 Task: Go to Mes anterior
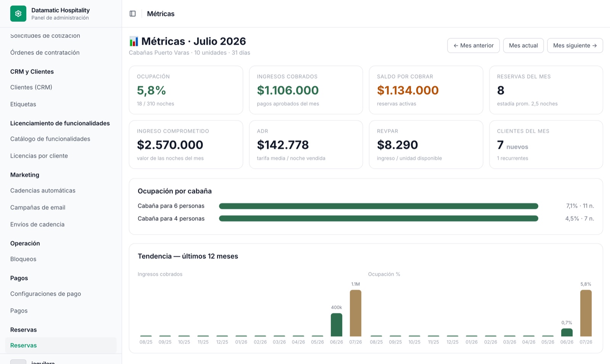(474, 45)
